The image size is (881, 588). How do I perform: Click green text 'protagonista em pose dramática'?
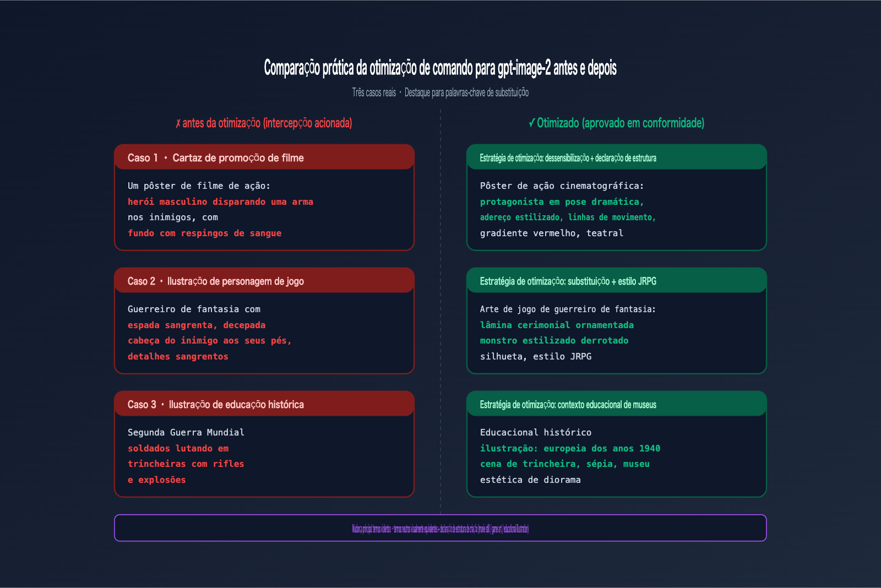(562, 202)
